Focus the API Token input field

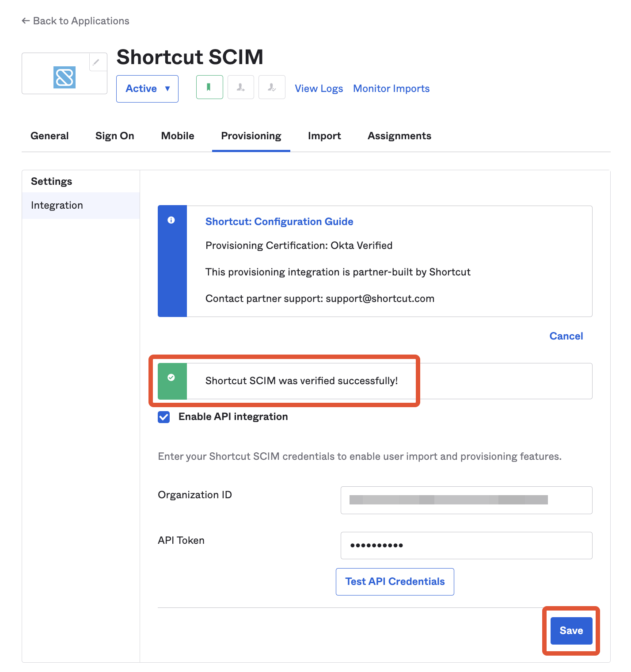(x=467, y=546)
